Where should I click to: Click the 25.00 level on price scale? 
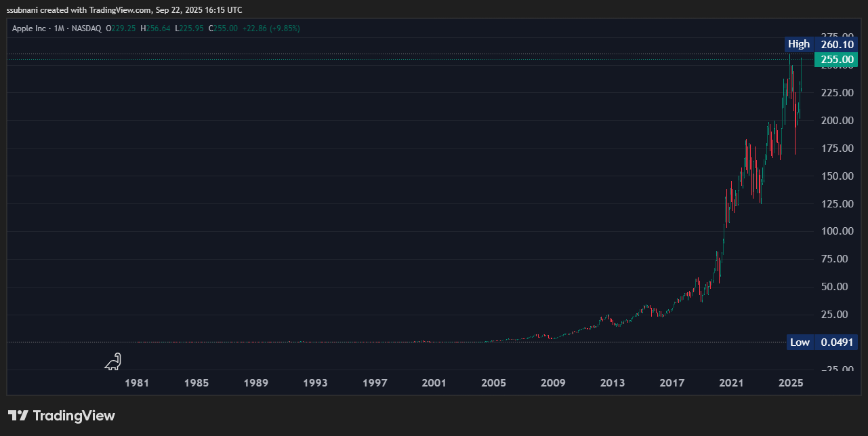pyautogui.click(x=836, y=314)
